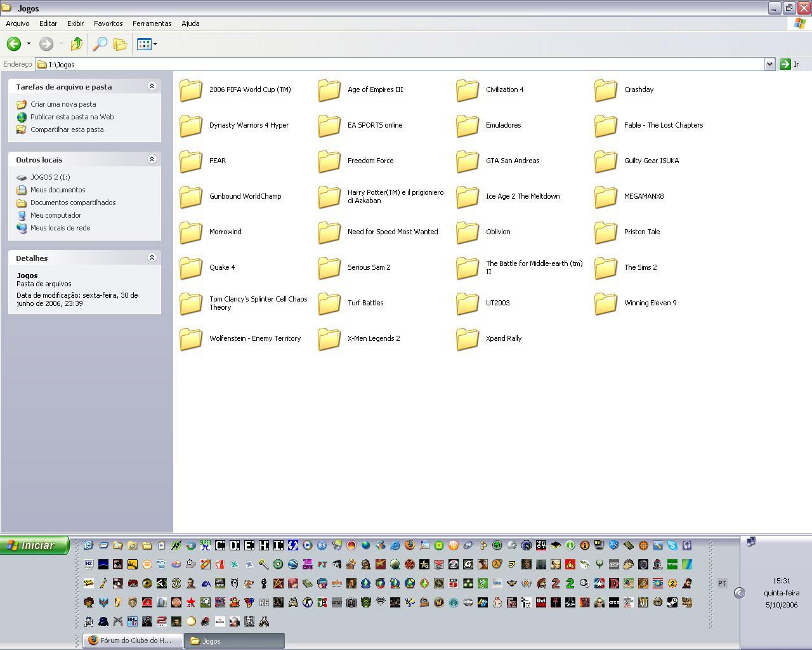The image size is (812, 650).
Task: Launch Firefox from the quick launch bar
Action: tap(410, 545)
